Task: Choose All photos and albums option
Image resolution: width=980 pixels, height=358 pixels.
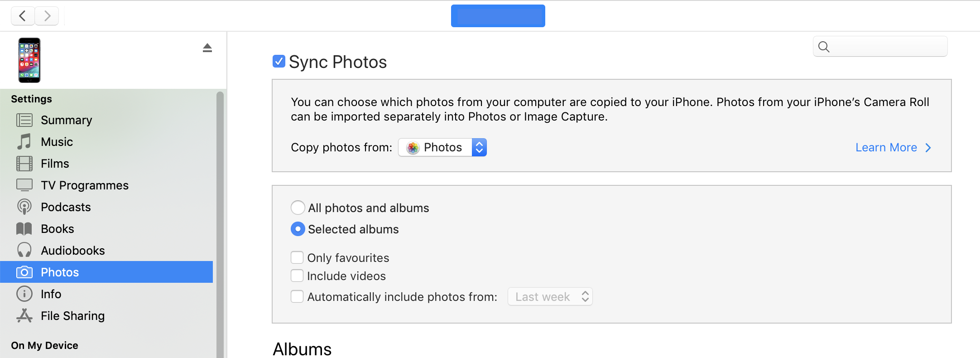Action: [298, 208]
